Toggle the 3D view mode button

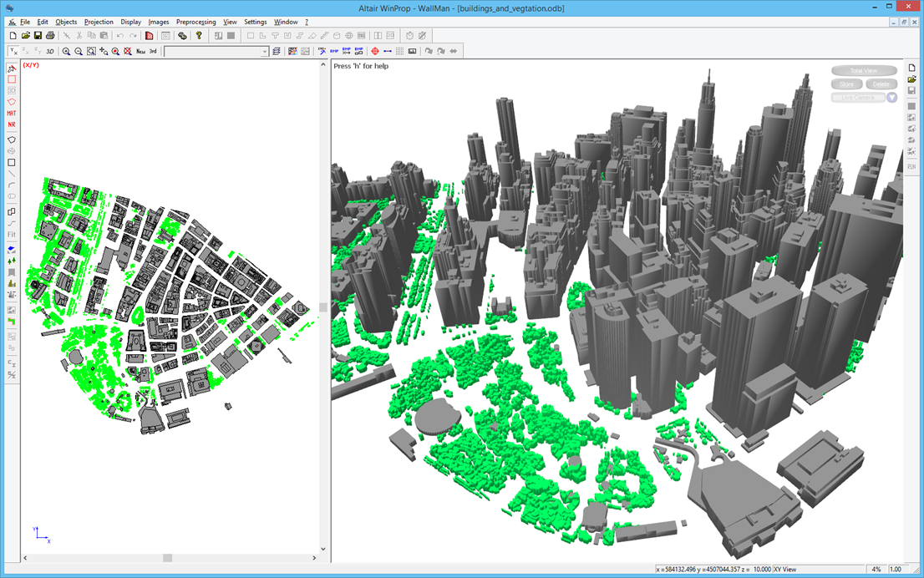(50, 52)
